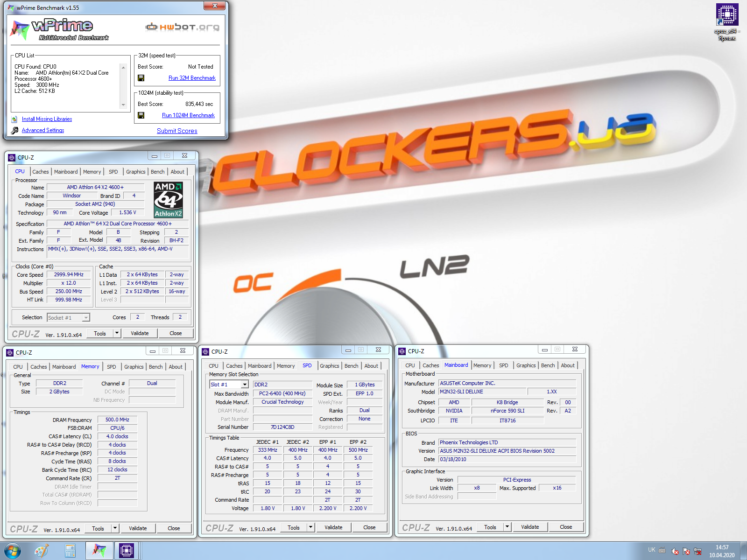The image size is (747, 560).
Task: Click the Southbridge value nForce 590 SLI
Action: tap(507, 411)
